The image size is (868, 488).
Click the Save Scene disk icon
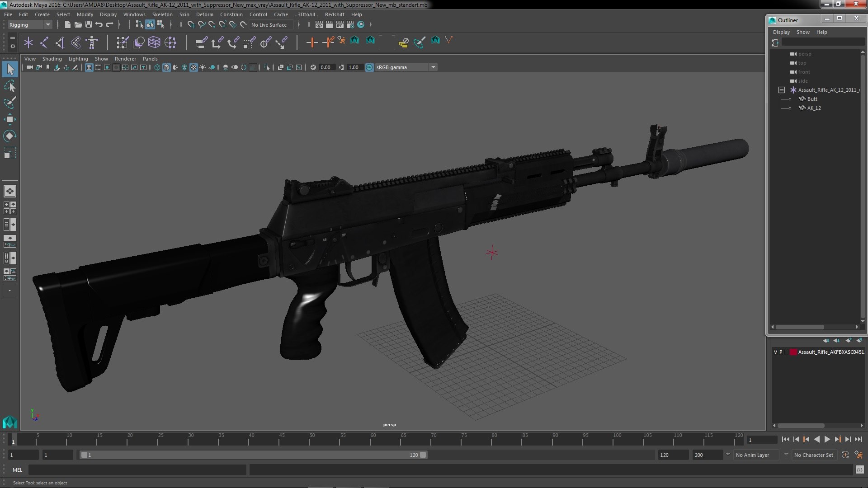[x=88, y=24]
